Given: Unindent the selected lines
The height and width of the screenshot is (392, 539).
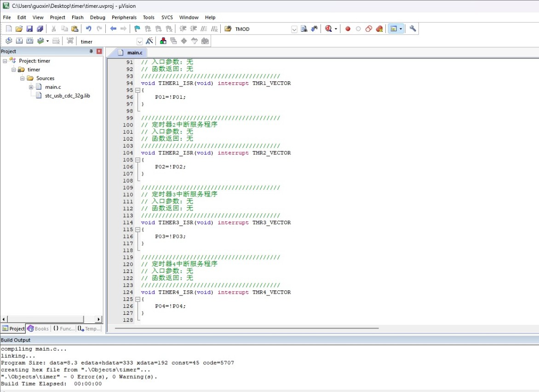Looking at the screenshot, I should tap(194, 29).
